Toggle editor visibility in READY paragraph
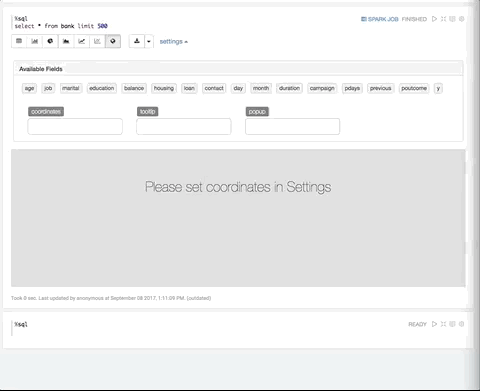480x391 pixels. pyautogui.click(x=443, y=324)
